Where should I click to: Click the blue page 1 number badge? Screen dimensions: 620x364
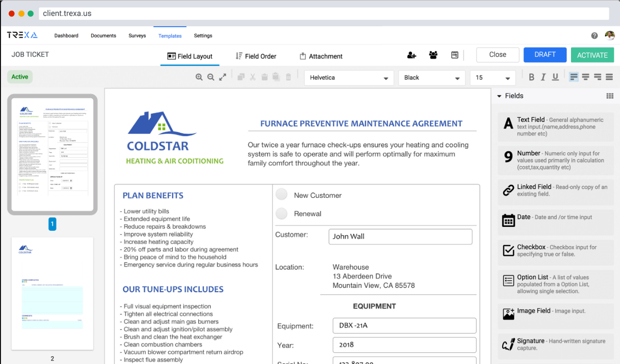52,224
